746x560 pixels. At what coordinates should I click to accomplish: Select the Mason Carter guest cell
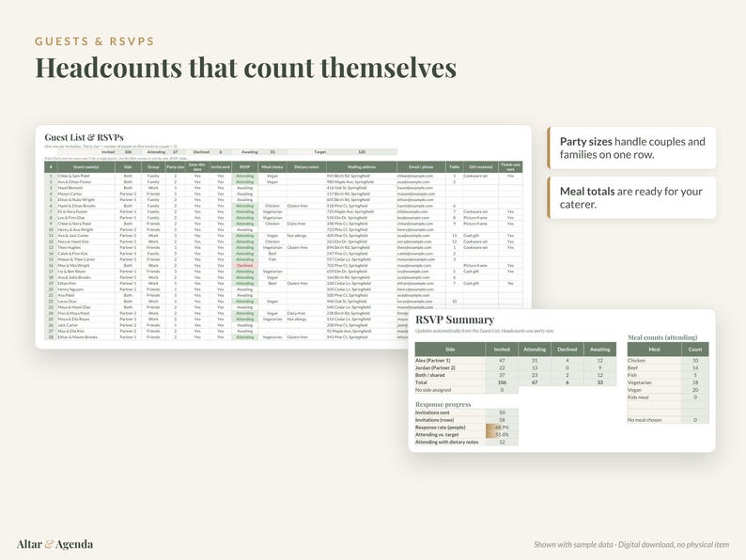(x=86, y=194)
